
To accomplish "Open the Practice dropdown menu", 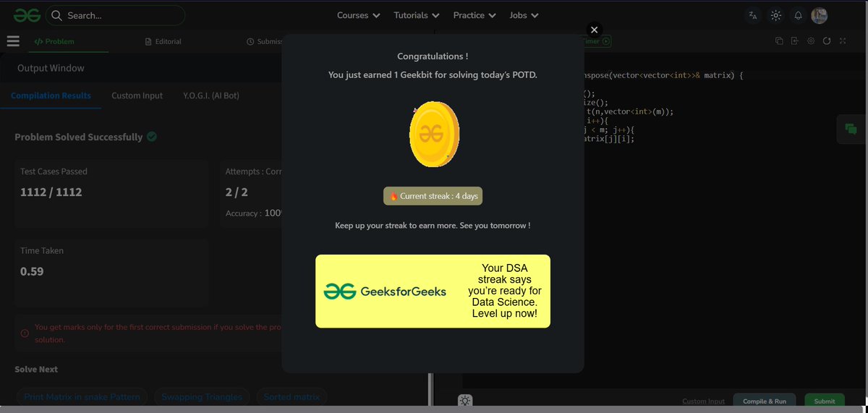I will coord(474,15).
